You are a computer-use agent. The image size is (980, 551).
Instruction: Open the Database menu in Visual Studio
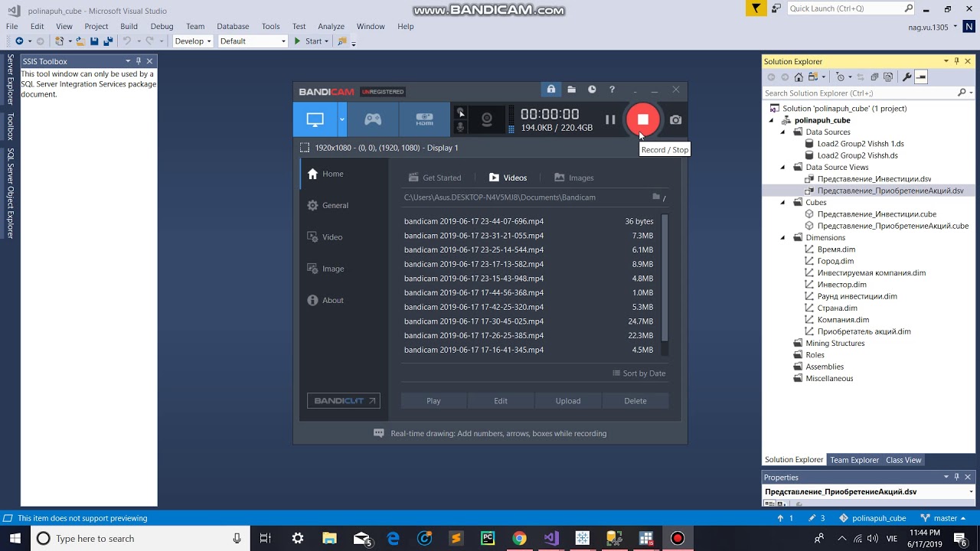pyautogui.click(x=233, y=26)
